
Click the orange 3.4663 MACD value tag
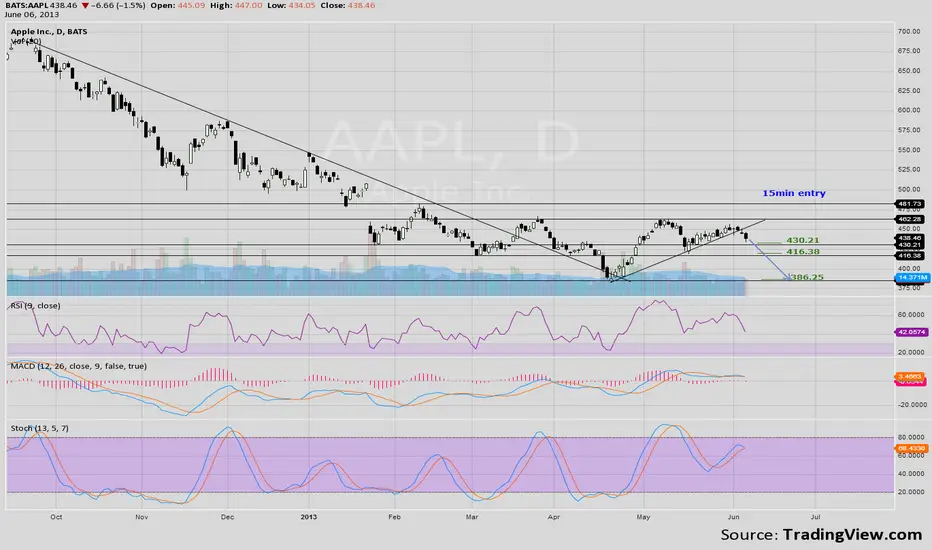pyautogui.click(x=909, y=376)
